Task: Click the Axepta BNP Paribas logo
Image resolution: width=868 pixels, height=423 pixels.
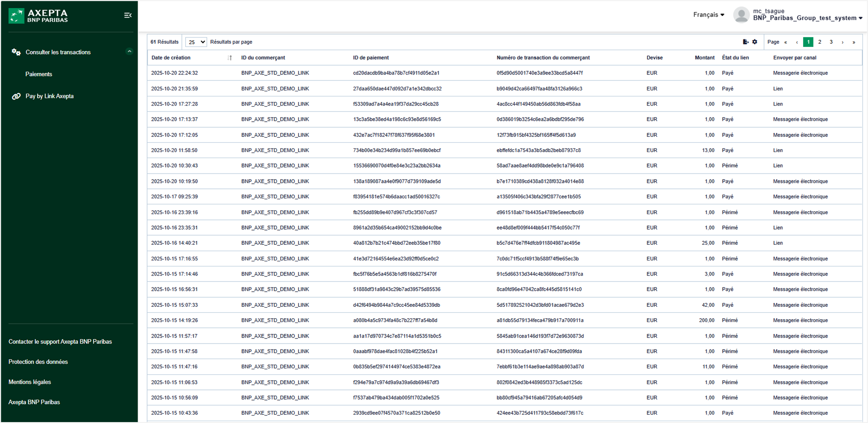Action: click(x=39, y=16)
